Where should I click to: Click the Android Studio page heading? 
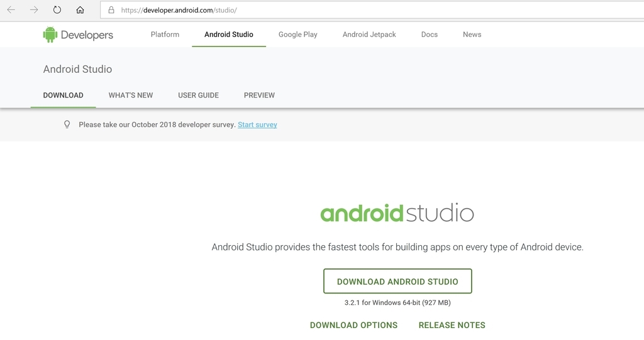[77, 69]
